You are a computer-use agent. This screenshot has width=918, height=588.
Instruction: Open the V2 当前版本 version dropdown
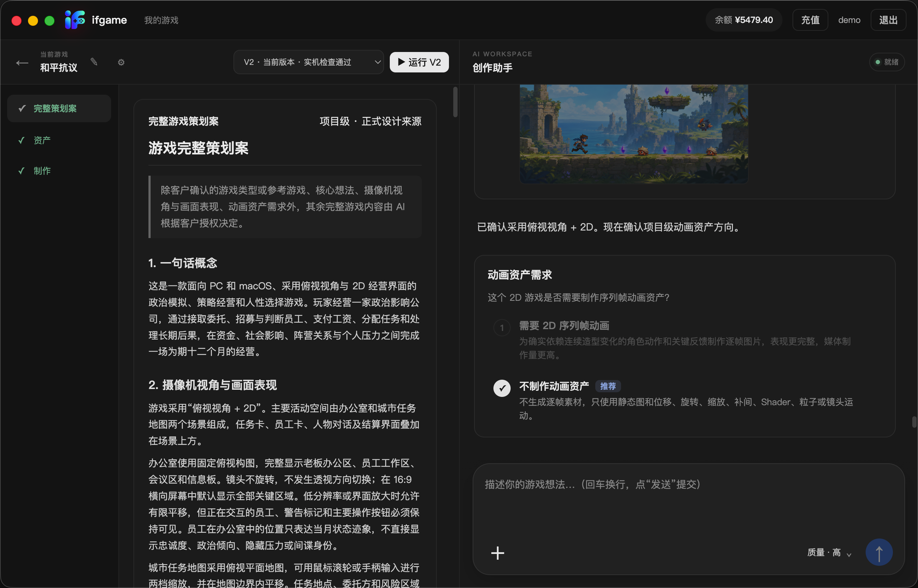click(308, 62)
